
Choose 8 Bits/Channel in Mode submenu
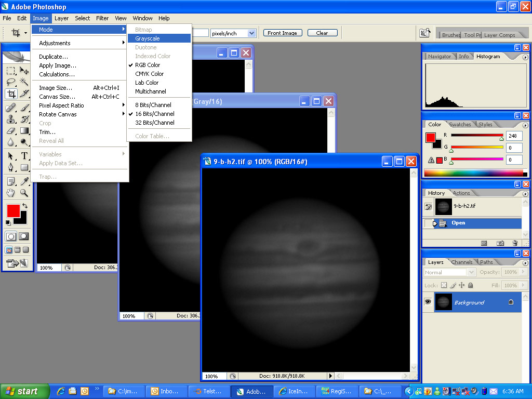pyautogui.click(x=159, y=105)
